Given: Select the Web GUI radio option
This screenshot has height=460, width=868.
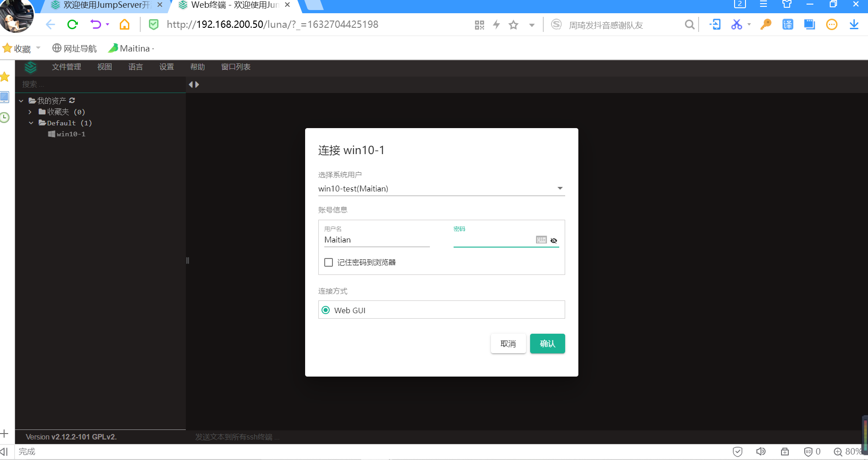Looking at the screenshot, I should (326, 310).
